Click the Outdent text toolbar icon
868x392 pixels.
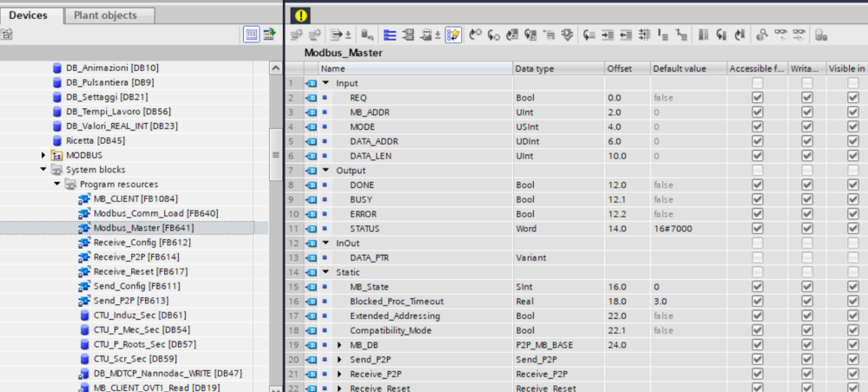pos(626,35)
